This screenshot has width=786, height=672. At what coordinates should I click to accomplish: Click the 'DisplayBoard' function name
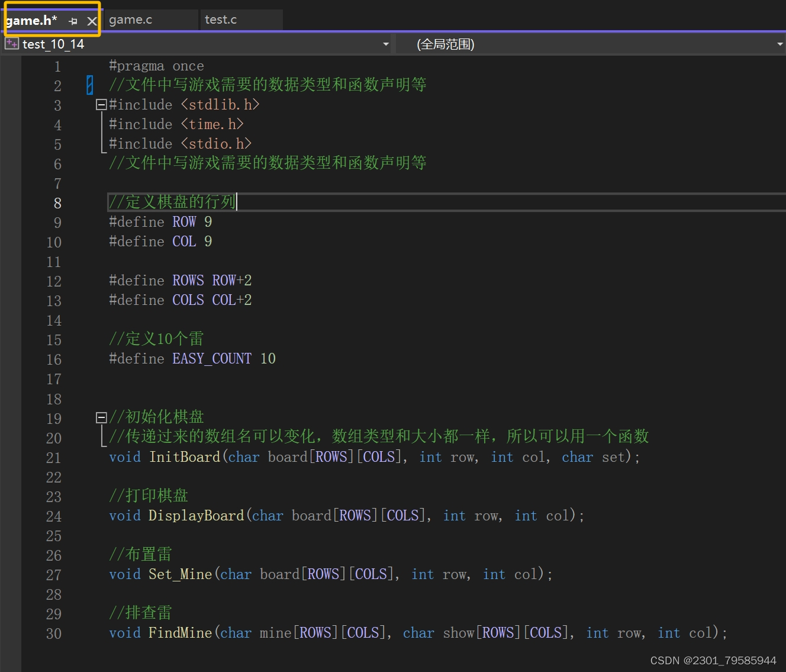click(196, 516)
